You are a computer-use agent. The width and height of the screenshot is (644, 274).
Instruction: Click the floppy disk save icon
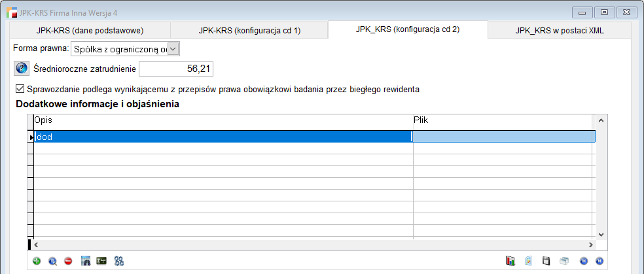coord(546,261)
